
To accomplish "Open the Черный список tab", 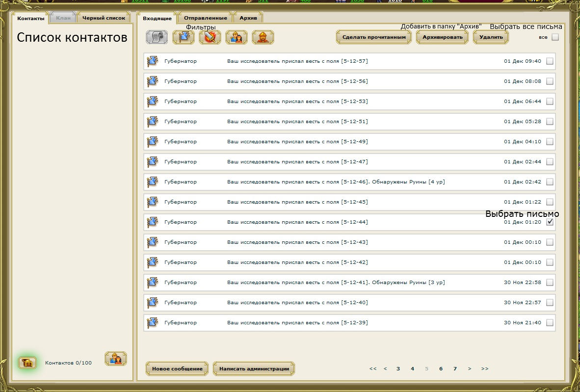I will click(x=104, y=18).
